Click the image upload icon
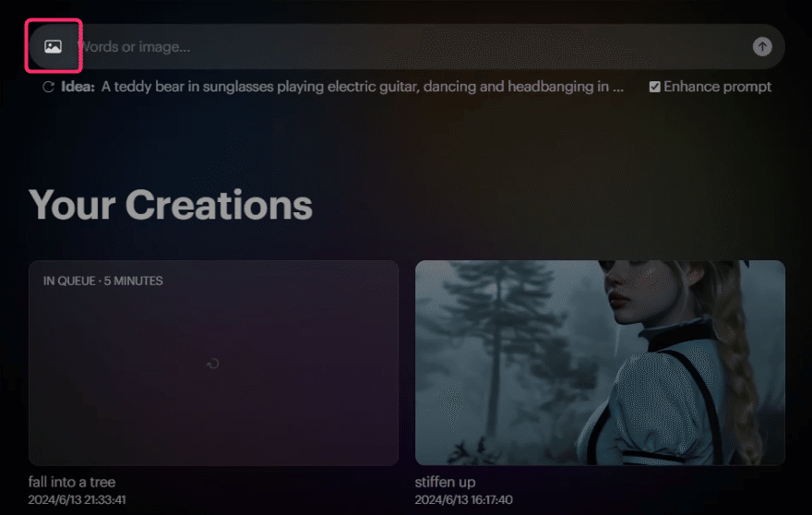The height and width of the screenshot is (515, 812). 53,47
